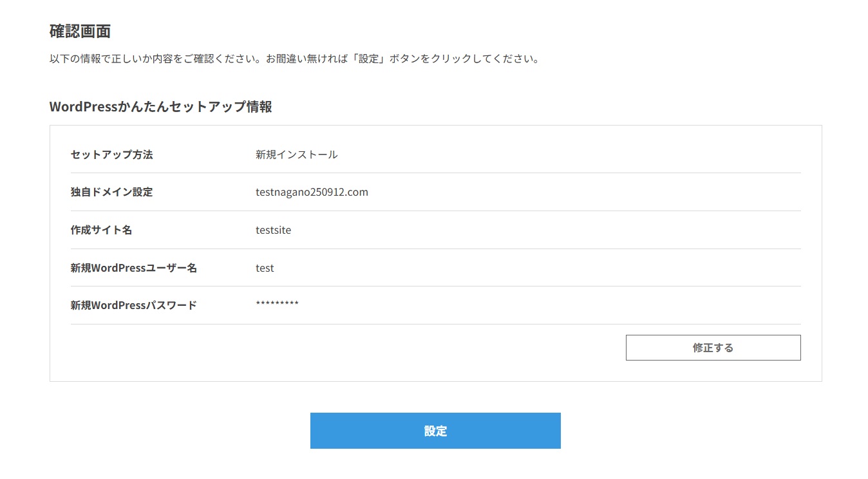The width and height of the screenshot is (868, 479).
Task: Click the divider line below the password row
Action: (435, 324)
